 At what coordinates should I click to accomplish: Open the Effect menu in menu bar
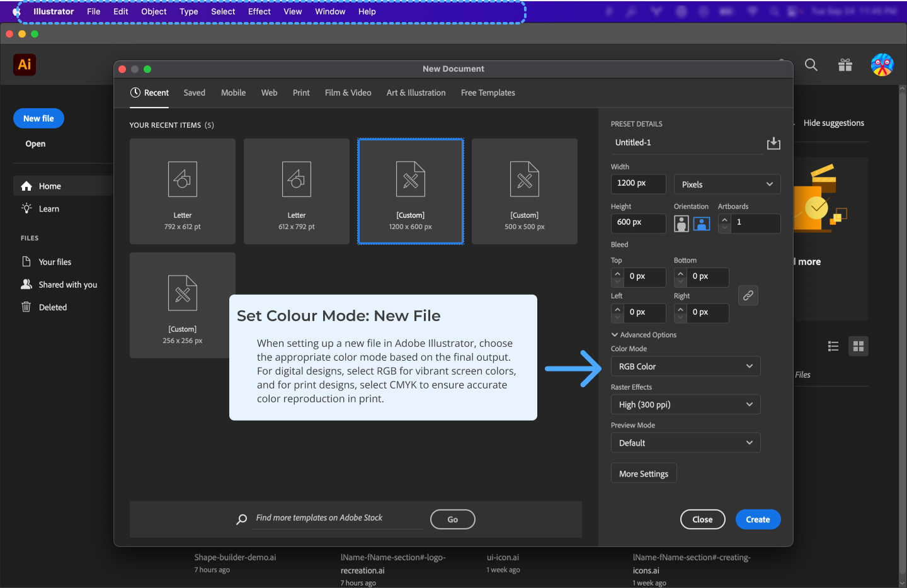click(259, 11)
